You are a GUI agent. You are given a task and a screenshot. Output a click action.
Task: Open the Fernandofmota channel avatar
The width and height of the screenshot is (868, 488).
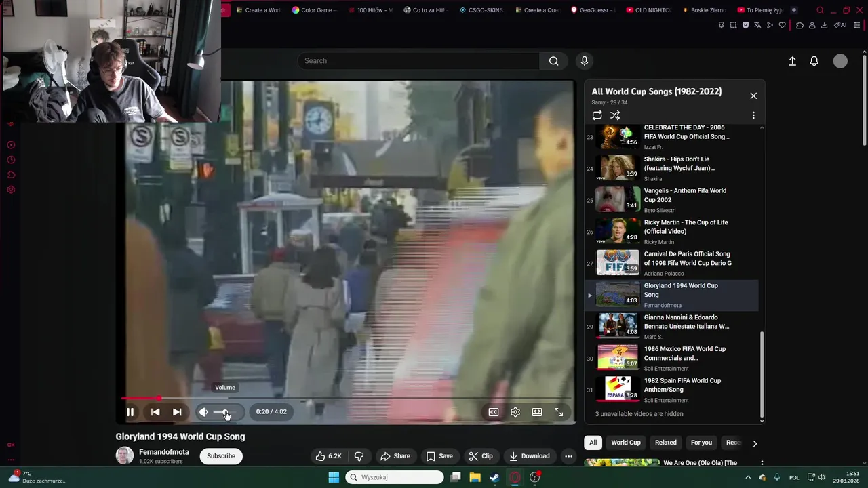pos(125,455)
